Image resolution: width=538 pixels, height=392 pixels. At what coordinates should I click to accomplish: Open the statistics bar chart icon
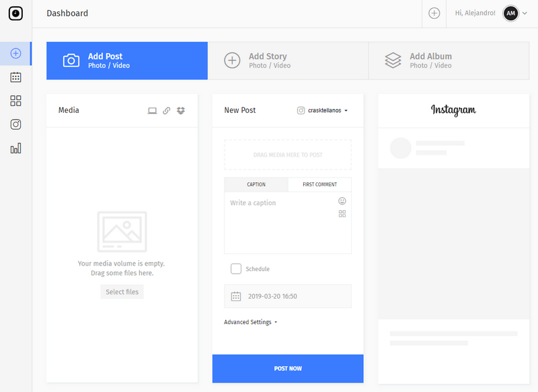click(x=15, y=148)
